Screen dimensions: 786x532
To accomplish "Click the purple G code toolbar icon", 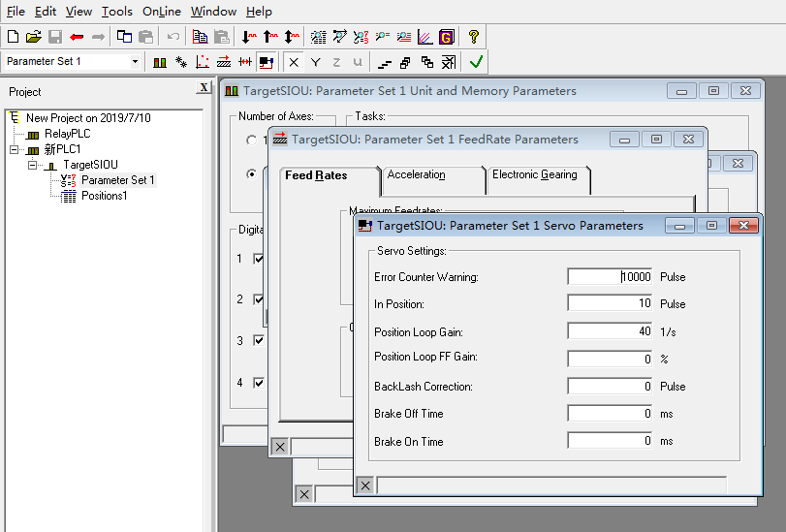I will tap(447, 37).
